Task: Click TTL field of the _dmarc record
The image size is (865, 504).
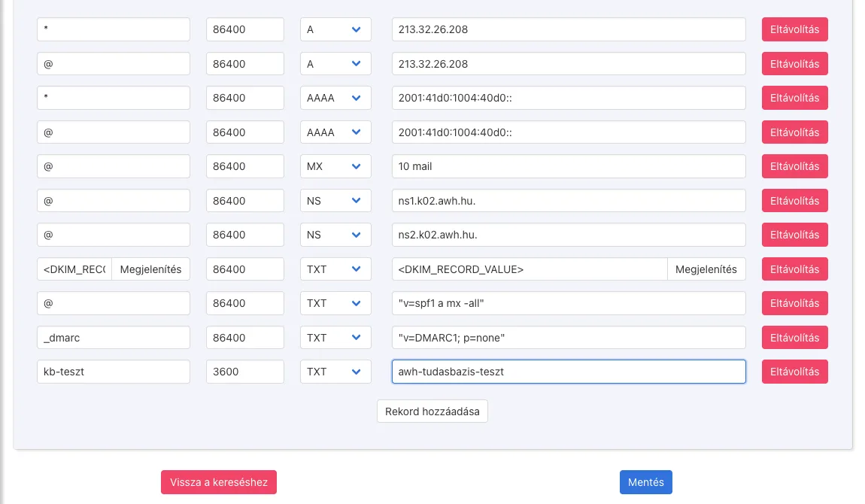Action: (245, 338)
